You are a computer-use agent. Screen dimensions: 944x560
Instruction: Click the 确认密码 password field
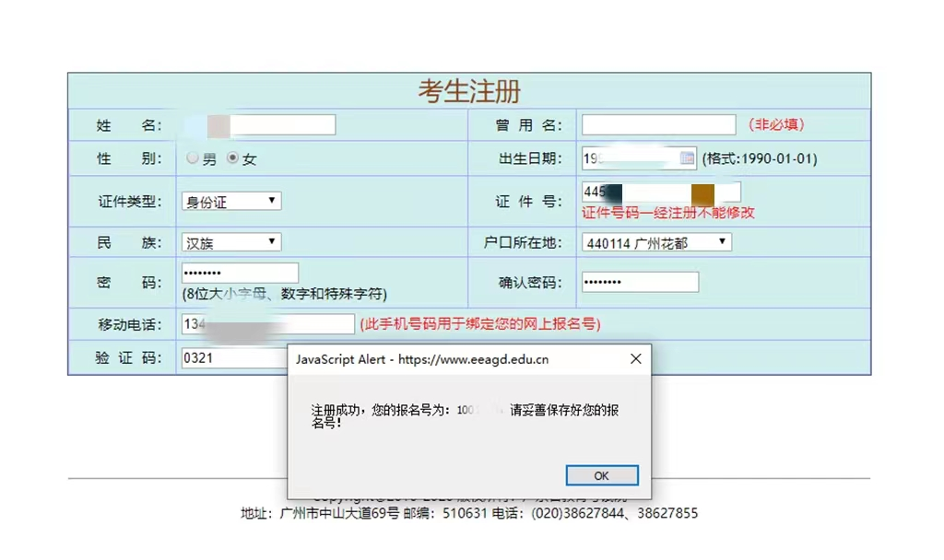[x=640, y=282]
